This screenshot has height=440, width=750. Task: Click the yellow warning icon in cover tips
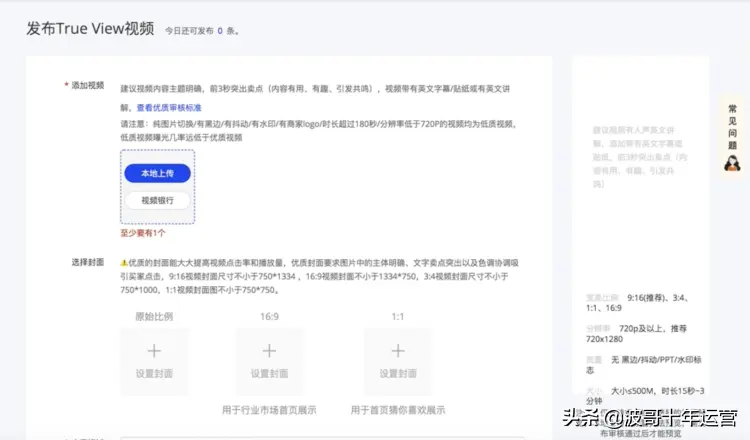click(124, 262)
